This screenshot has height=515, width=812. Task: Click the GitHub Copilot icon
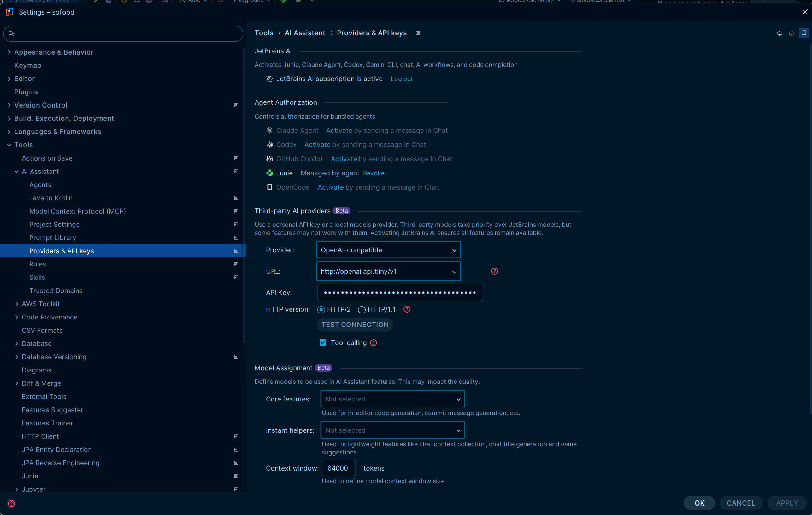[x=269, y=159]
